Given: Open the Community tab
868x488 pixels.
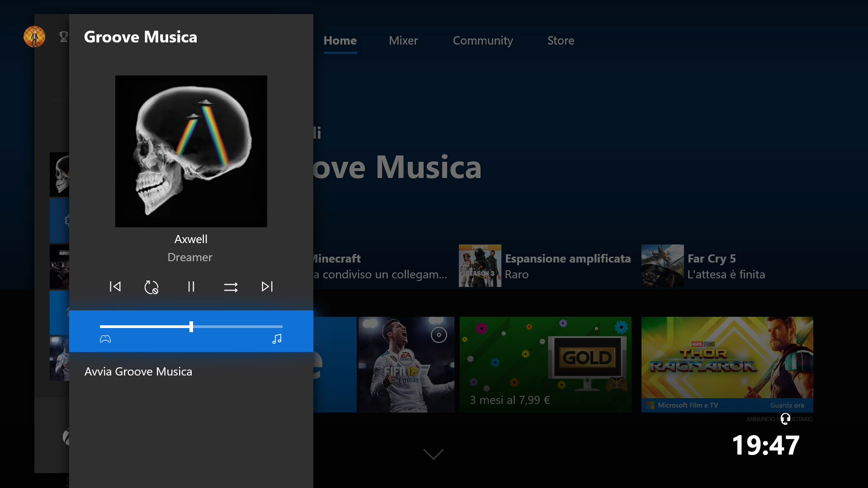Looking at the screenshot, I should [483, 41].
